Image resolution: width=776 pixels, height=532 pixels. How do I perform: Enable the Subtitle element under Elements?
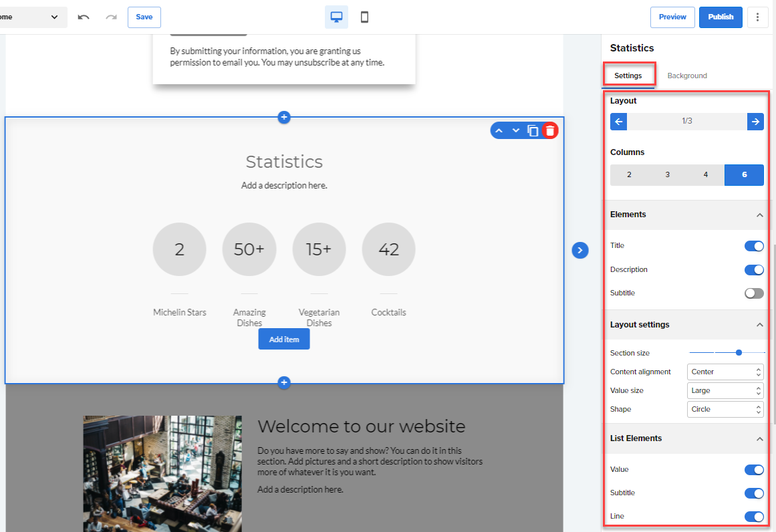pyautogui.click(x=754, y=293)
